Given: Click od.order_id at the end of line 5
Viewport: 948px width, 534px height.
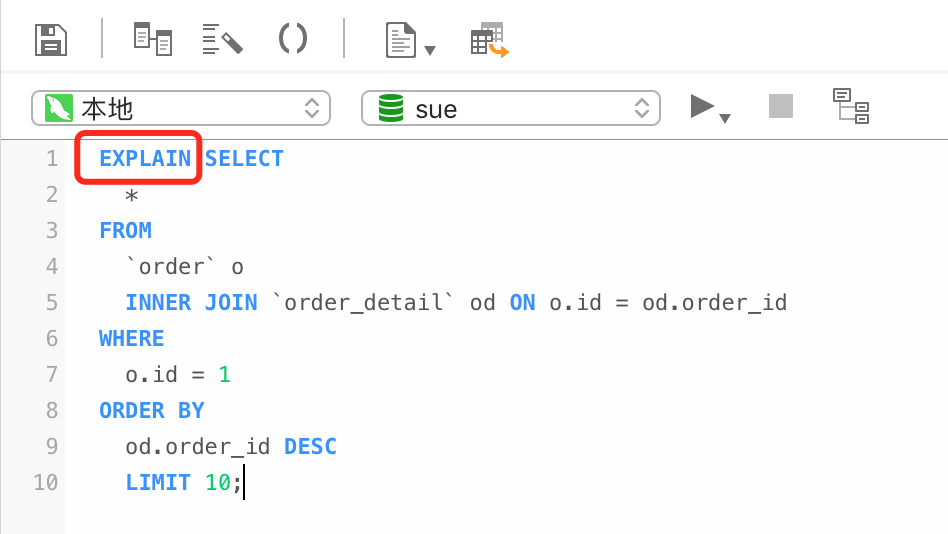Looking at the screenshot, I should [x=715, y=302].
